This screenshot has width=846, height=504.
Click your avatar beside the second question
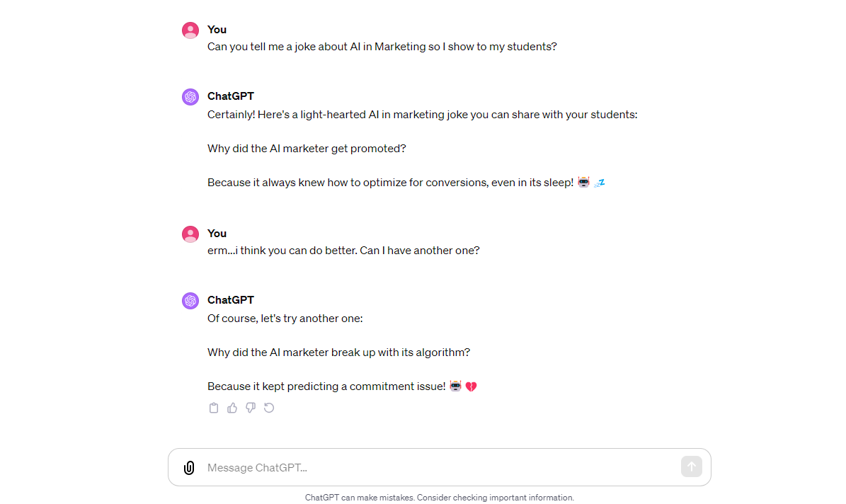190,234
